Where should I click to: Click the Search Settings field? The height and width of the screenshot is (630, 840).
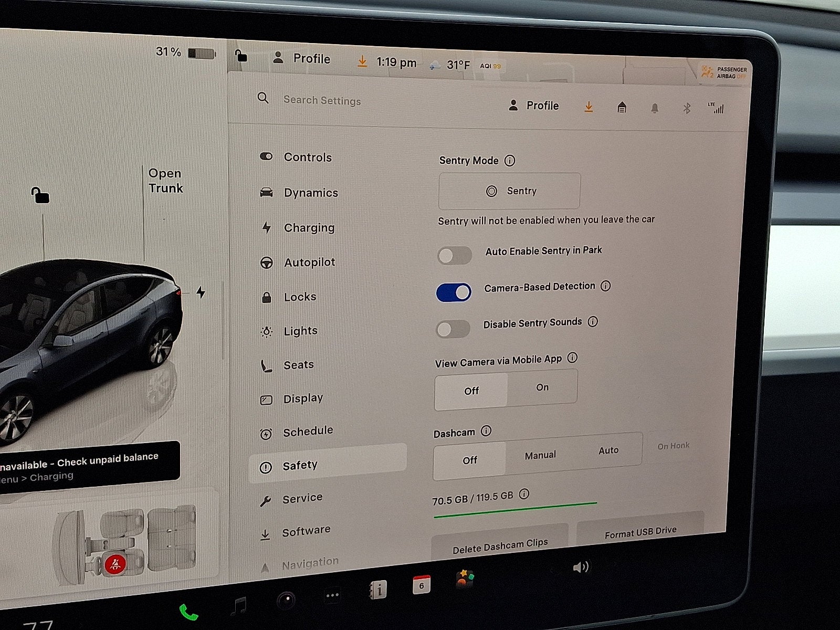click(322, 100)
